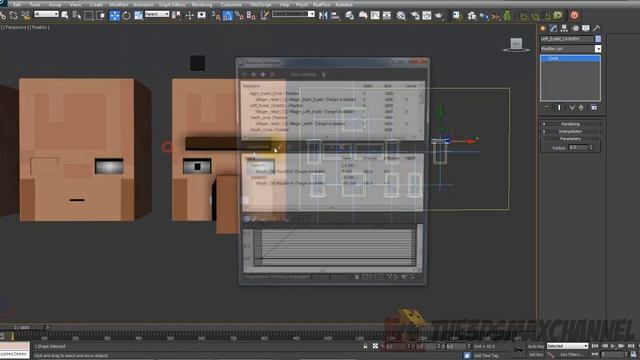The image size is (640, 360).
Task: Activate the Select and Rotate tool
Action: coord(127,16)
